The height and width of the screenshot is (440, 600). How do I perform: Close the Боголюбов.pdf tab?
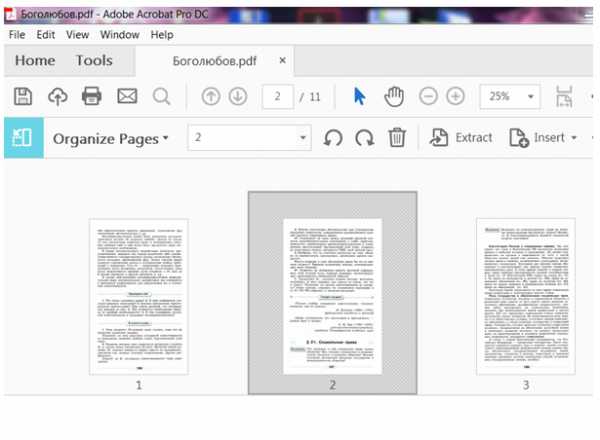click(282, 60)
